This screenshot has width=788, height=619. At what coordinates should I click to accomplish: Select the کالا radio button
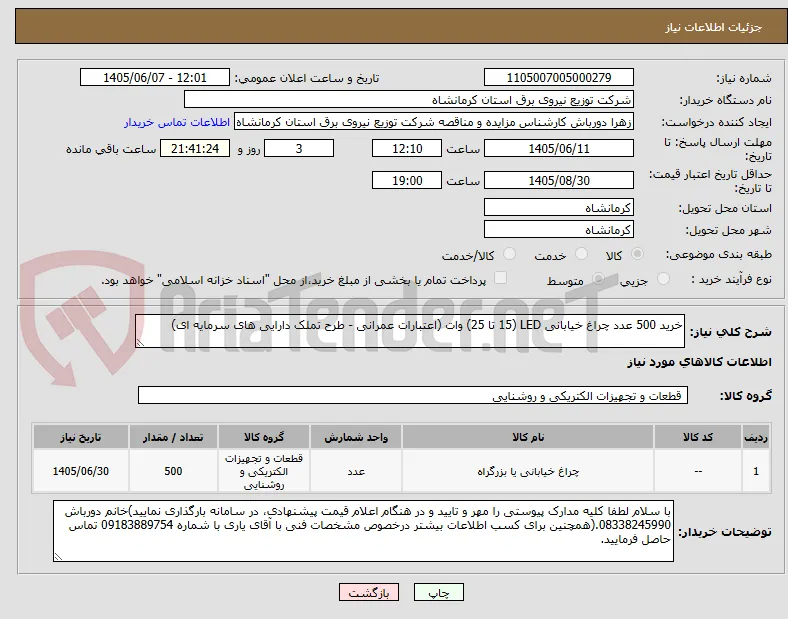[637, 254]
